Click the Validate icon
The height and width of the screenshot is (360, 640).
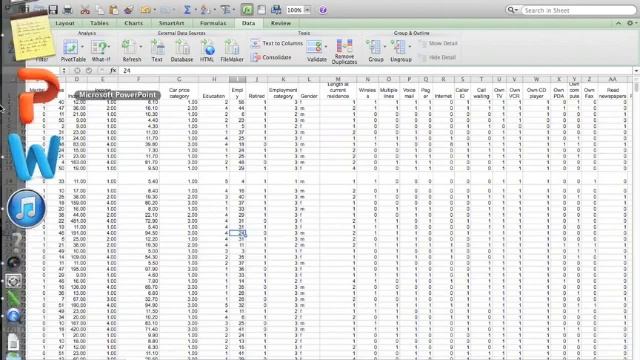(314, 47)
